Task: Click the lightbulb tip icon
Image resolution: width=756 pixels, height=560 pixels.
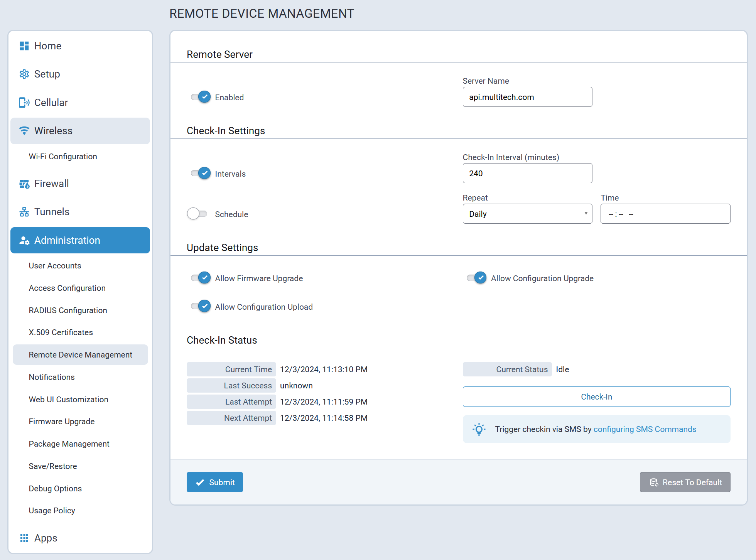Action: (x=479, y=429)
